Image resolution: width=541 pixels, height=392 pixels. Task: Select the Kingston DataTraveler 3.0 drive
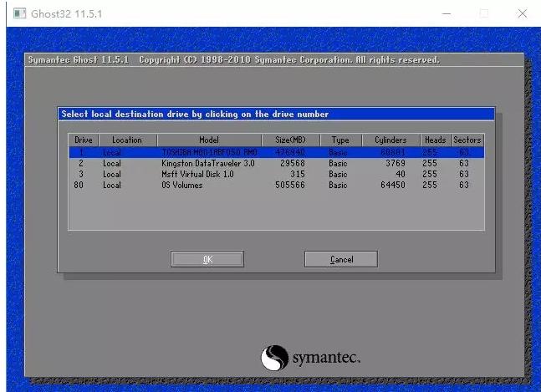click(275, 164)
